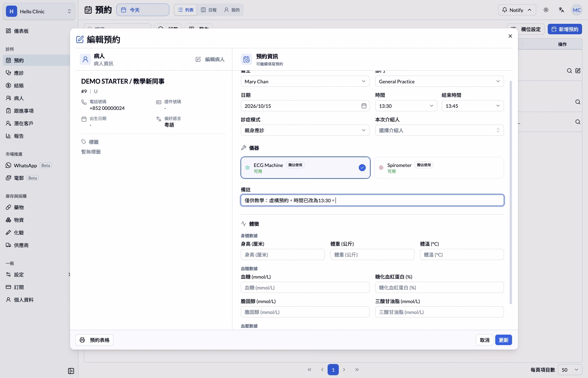Open the 選擇介紹人 referrer dropdown
Viewport: 588px width, 378px height.
click(x=439, y=130)
